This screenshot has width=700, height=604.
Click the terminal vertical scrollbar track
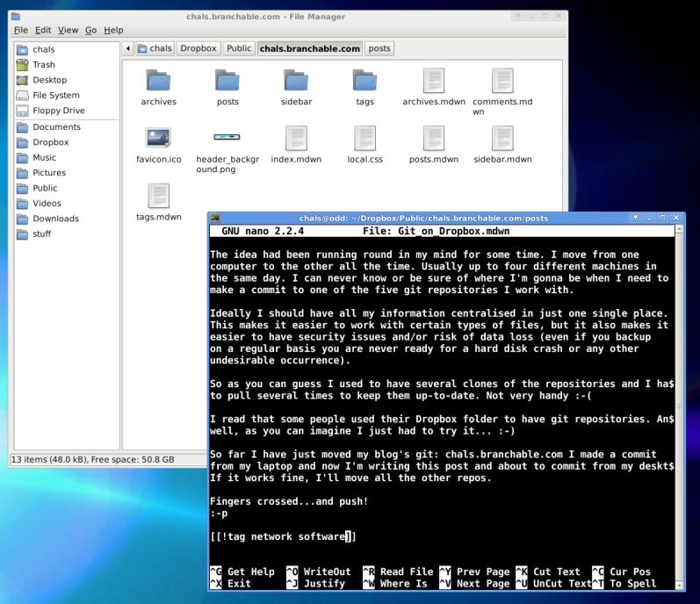(x=680, y=407)
